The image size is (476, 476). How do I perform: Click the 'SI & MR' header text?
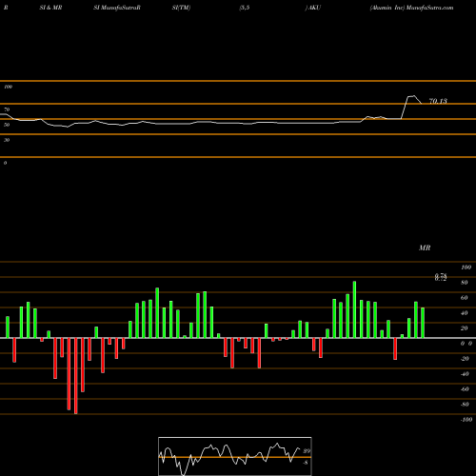(50, 8)
